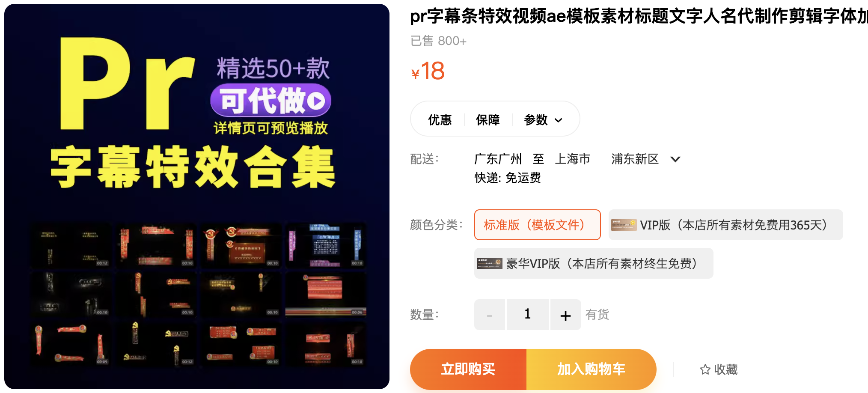The image size is (868, 393).
Task: Click 立即购买 buy now button
Action: (x=468, y=369)
